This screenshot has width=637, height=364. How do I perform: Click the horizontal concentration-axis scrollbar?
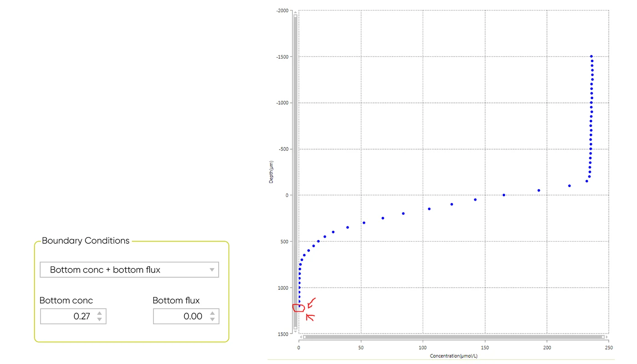pyautogui.click(x=454, y=337)
